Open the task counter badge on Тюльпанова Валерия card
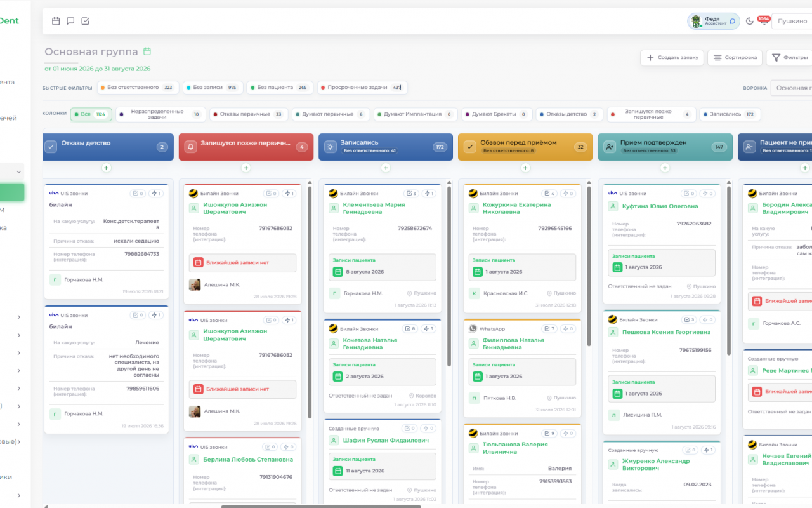 (550, 433)
